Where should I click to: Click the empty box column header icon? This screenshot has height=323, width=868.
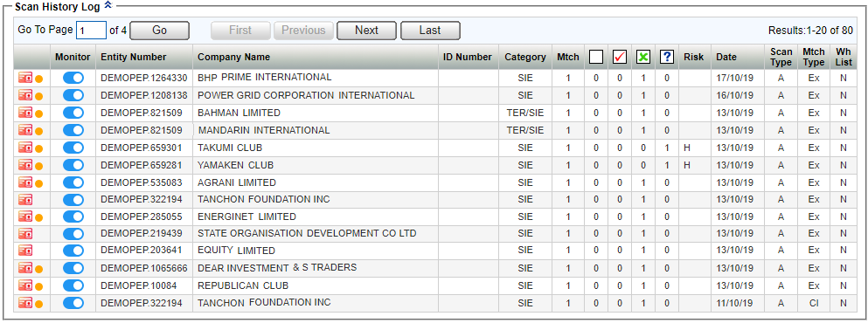(595, 57)
